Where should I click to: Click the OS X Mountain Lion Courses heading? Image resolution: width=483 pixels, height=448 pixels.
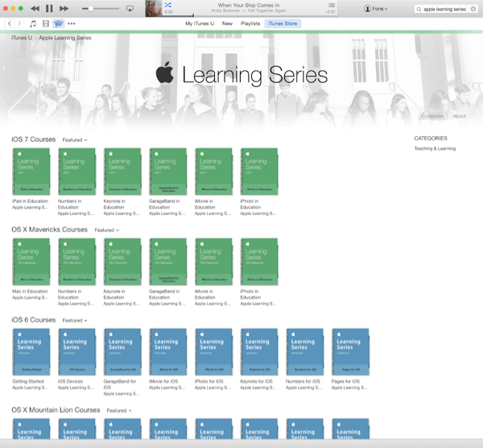(56, 410)
